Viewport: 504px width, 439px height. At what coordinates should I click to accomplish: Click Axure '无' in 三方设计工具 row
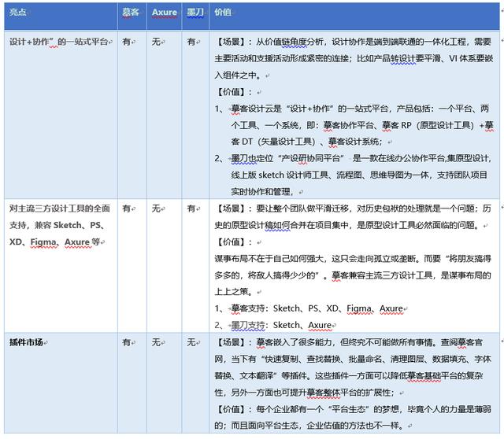point(156,208)
